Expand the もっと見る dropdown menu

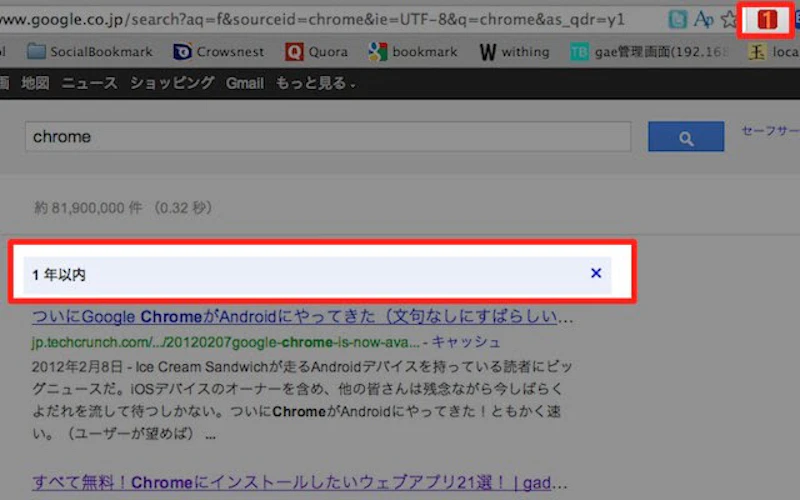[315, 83]
